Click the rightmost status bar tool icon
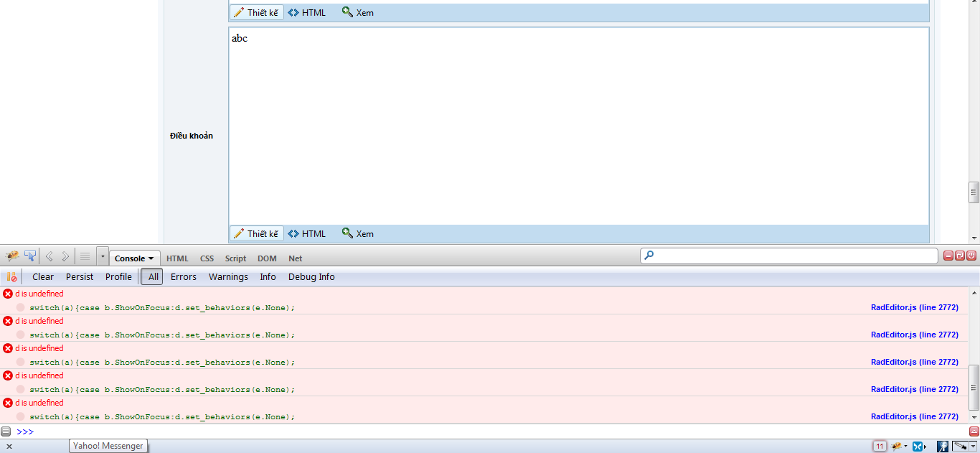 (961, 446)
